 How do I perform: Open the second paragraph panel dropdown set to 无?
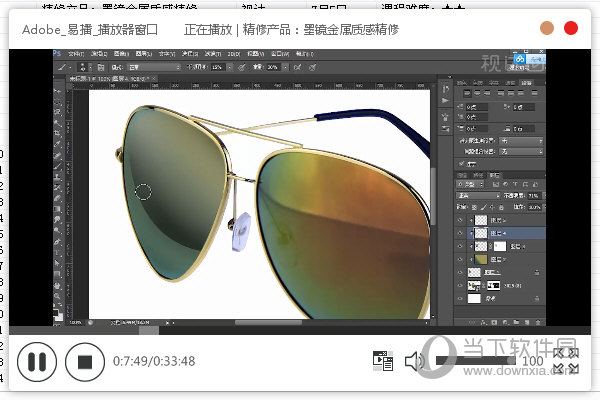[x=522, y=152]
